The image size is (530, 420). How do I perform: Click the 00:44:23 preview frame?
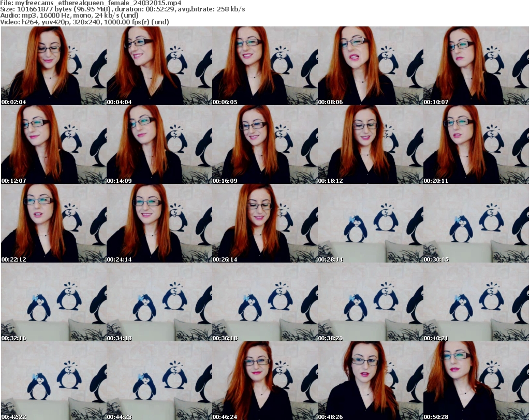pos(159,381)
